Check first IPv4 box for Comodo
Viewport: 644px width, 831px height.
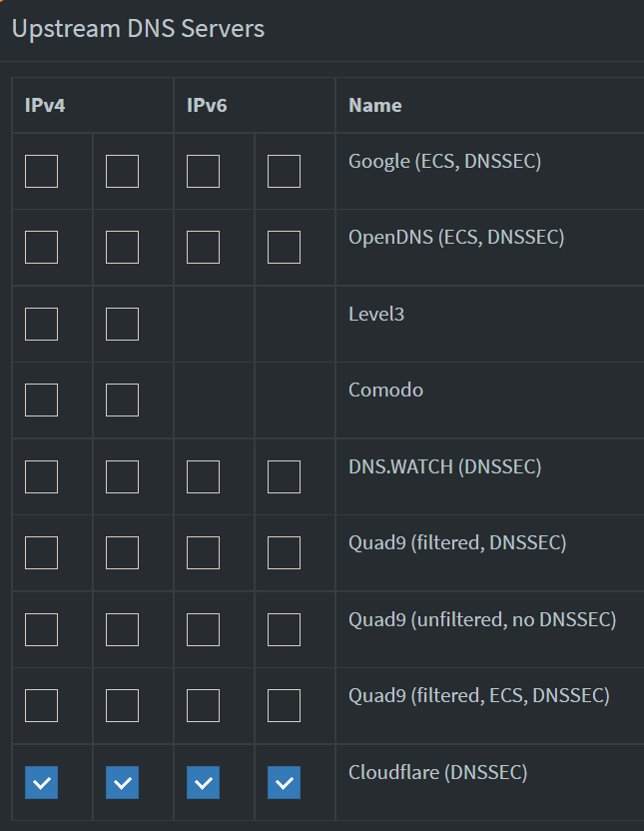[41, 400]
